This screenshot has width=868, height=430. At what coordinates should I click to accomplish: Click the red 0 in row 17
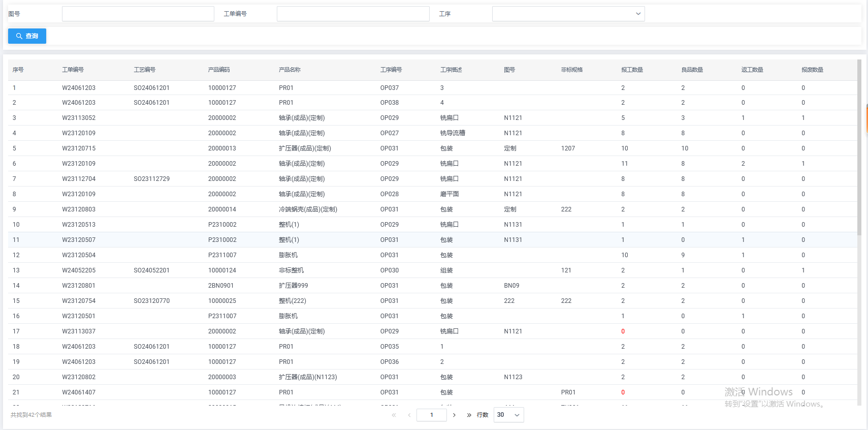pyautogui.click(x=623, y=331)
